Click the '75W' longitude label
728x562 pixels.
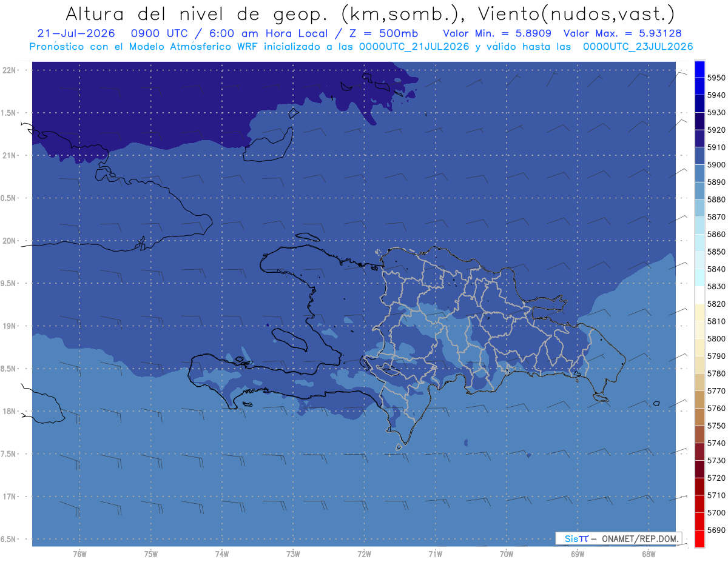[x=151, y=554]
